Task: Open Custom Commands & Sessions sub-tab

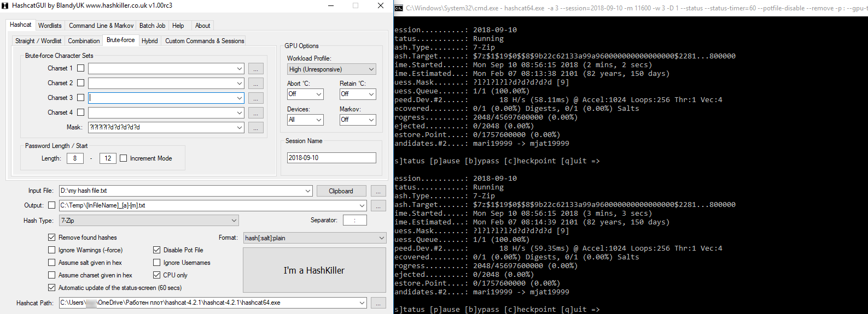Action: pos(205,41)
